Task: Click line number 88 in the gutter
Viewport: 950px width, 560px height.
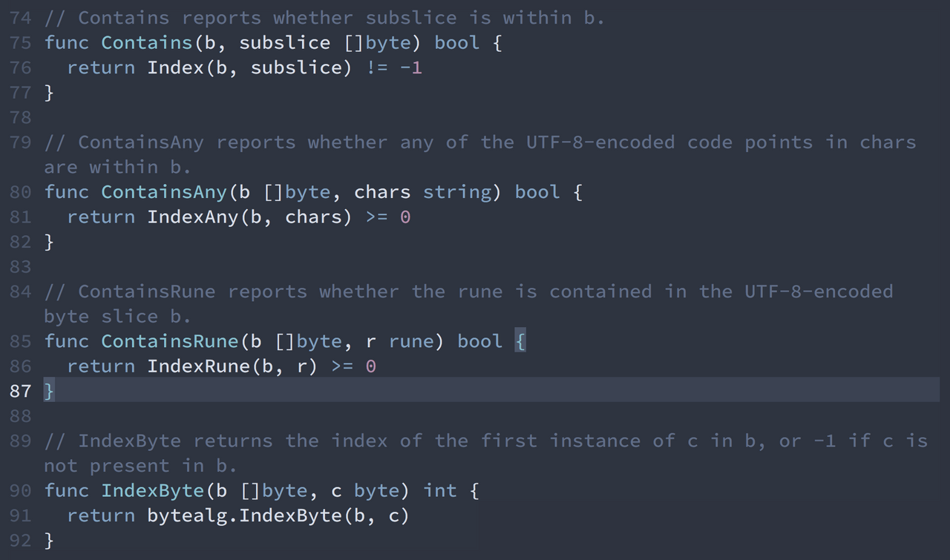Action: 21,416
